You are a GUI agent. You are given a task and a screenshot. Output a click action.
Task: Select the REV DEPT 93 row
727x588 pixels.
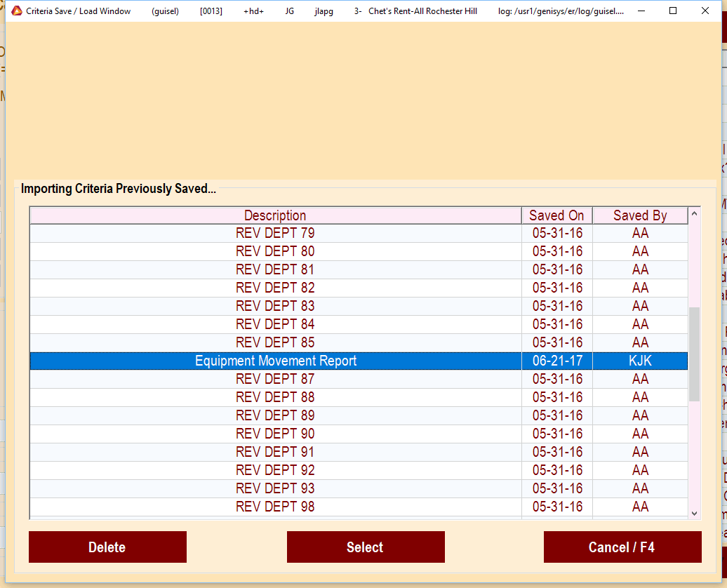[x=359, y=488]
